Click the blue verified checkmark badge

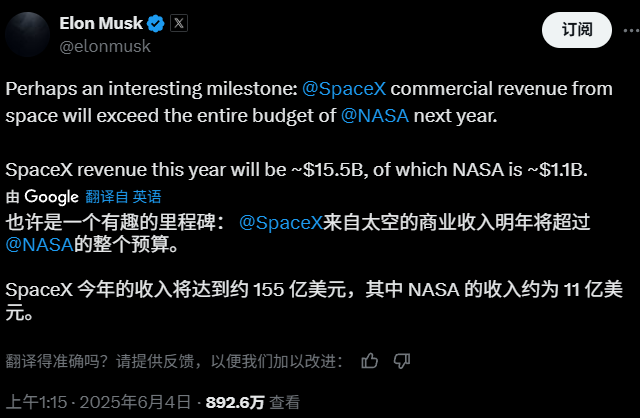click(x=155, y=23)
